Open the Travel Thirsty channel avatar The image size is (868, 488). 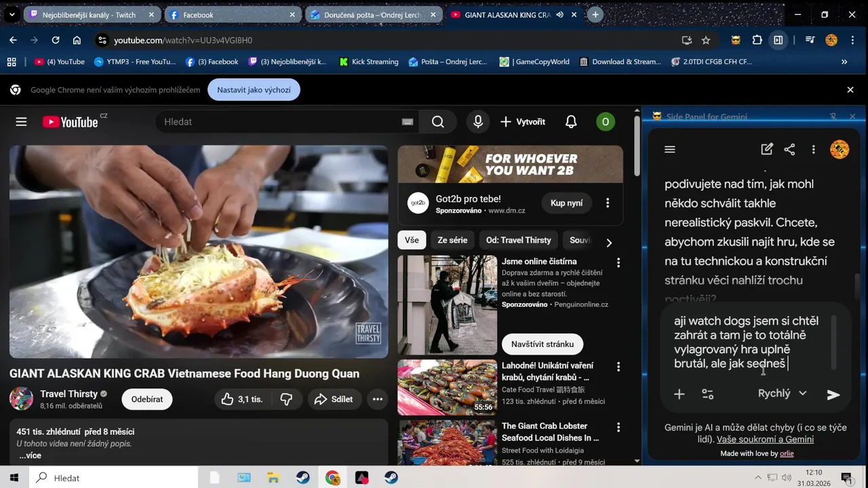pos(21,399)
